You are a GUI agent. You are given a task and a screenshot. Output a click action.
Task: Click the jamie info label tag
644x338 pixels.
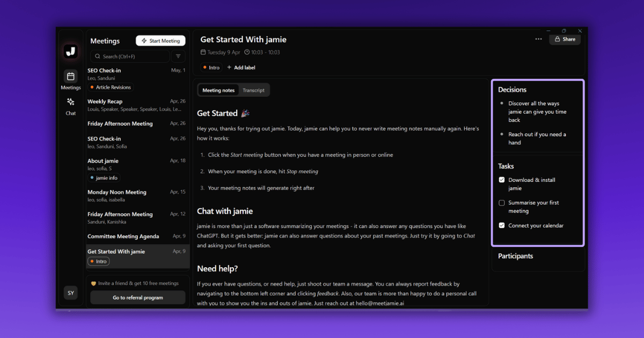[x=104, y=178]
